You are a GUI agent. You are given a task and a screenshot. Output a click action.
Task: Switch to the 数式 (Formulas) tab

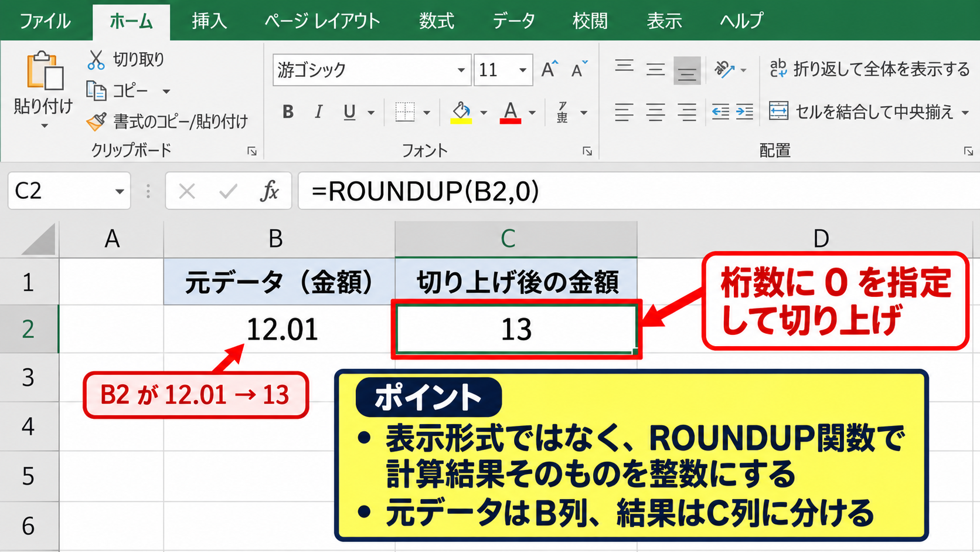click(437, 21)
